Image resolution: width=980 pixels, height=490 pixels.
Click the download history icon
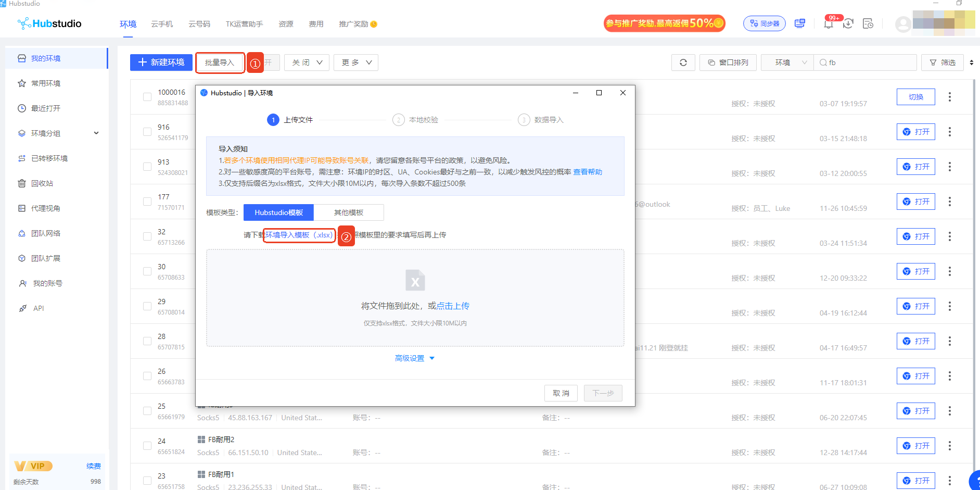pos(848,23)
